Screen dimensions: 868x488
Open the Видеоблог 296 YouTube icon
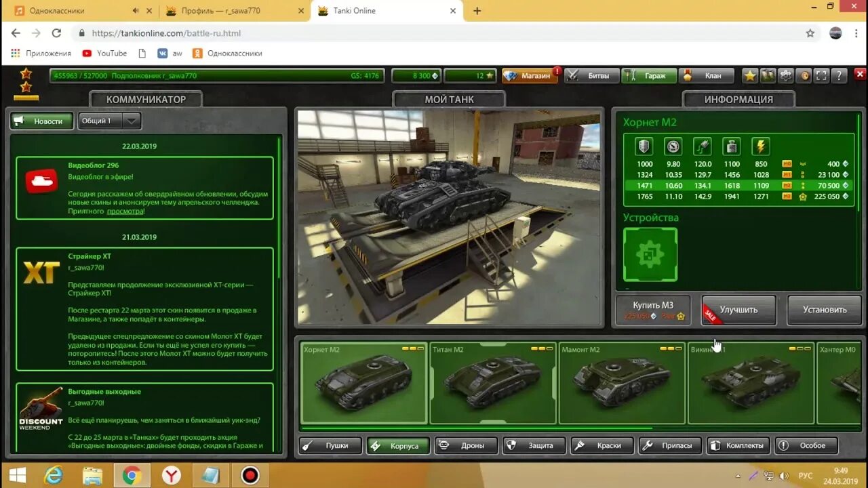pos(41,181)
